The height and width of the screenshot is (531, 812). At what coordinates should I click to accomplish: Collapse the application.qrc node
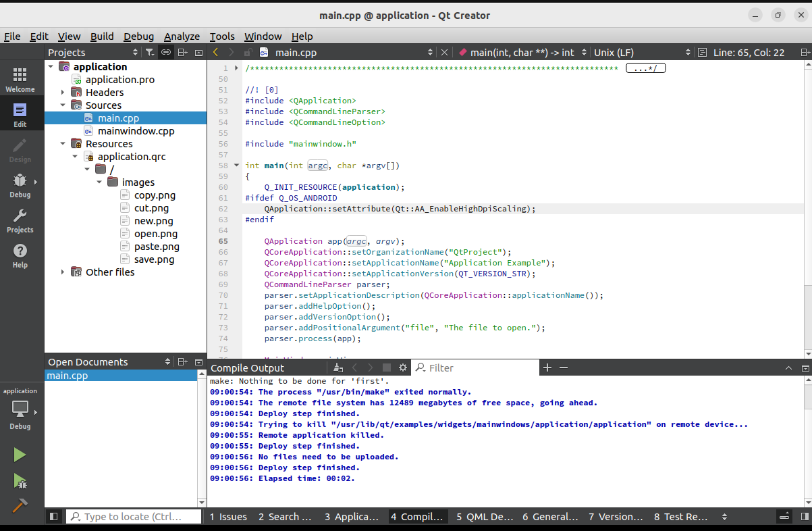[x=75, y=156]
